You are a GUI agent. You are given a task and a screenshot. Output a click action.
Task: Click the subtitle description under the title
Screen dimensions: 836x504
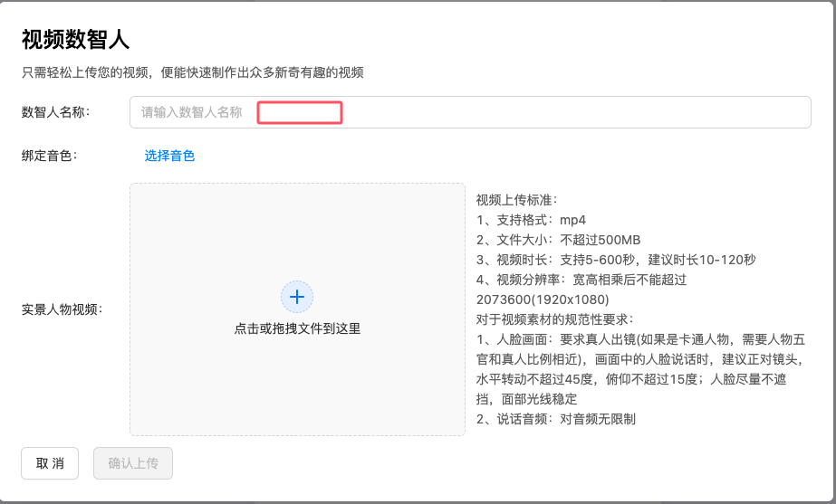pyautogui.click(x=192, y=72)
